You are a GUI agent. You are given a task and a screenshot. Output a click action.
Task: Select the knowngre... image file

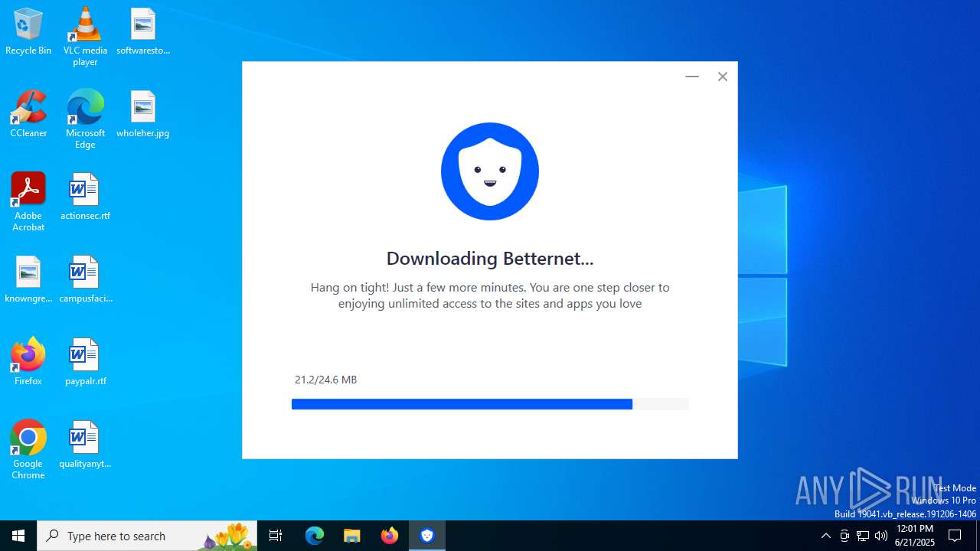tap(28, 279)
